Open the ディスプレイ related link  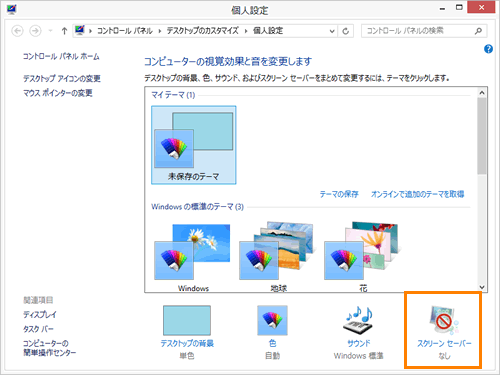click(x=40, y=314)
